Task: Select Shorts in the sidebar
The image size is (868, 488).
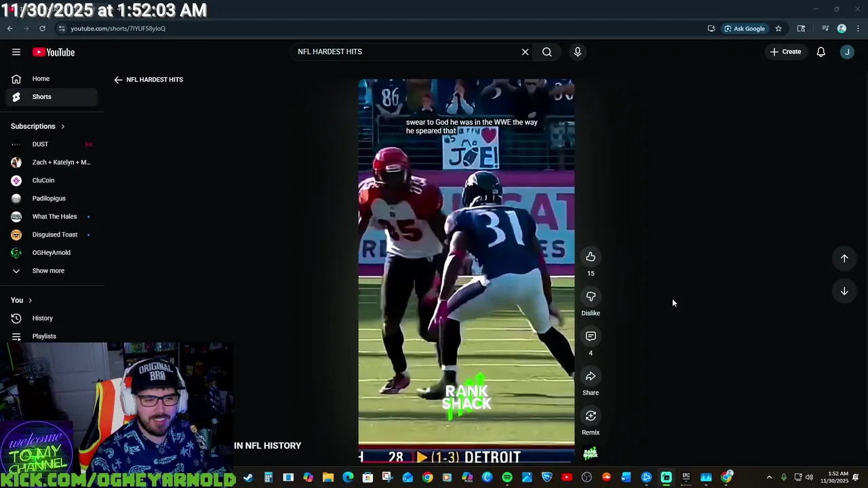Action: tap(52, 97)
